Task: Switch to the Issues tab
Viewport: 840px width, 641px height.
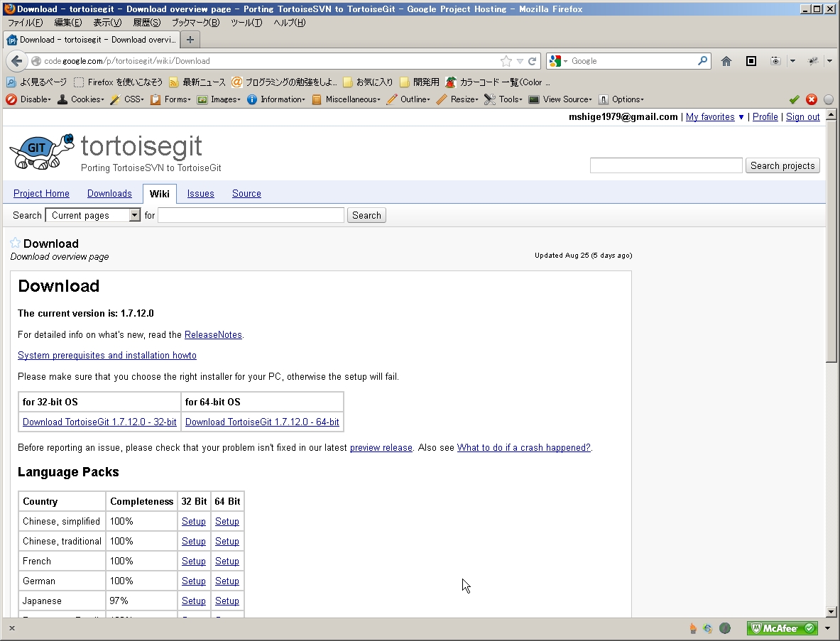Action: pyautogui.click(x=200, y=193)
